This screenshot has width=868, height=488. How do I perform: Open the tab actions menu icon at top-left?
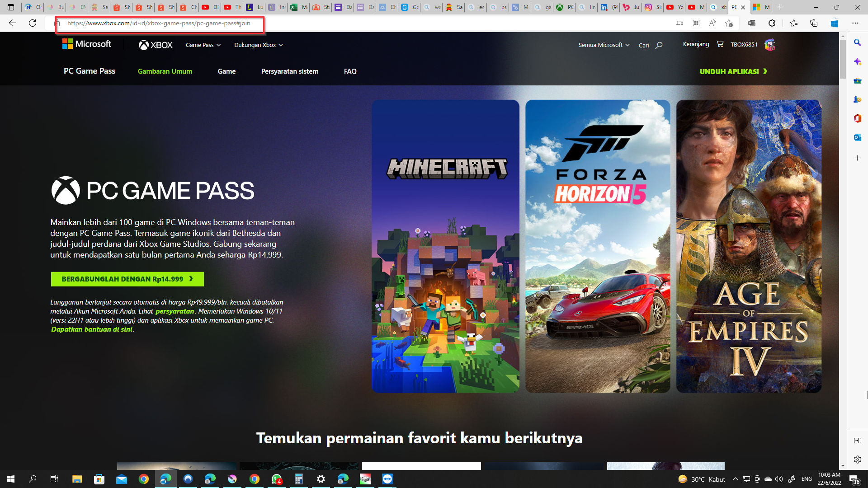11,7
